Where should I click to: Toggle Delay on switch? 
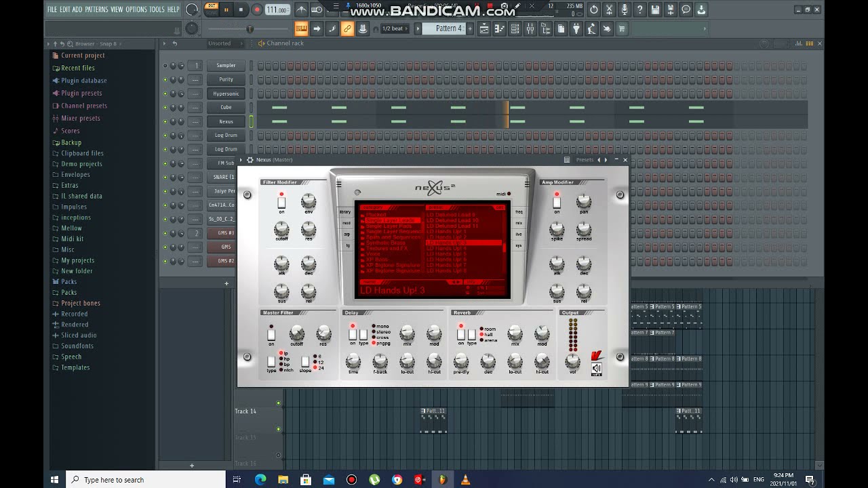coord(353,334)
